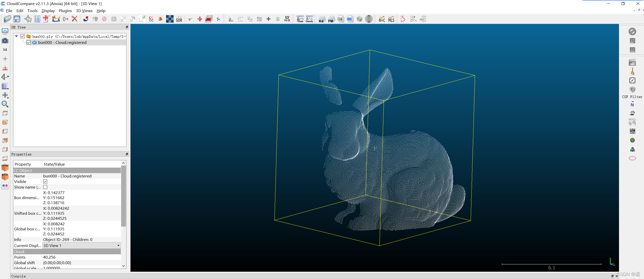Float the Properties panel with its undock button
The image size is (644, 279).
[x=127, y=154]
